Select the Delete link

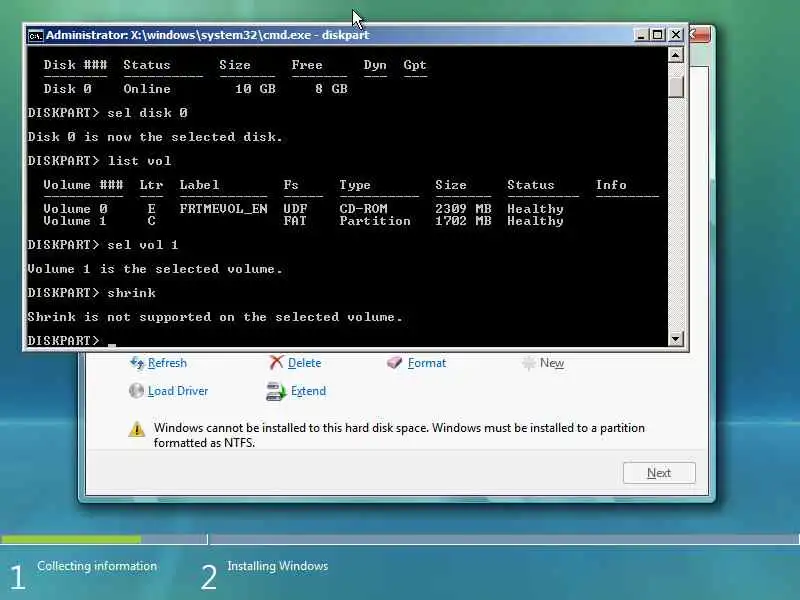point(305,363)
